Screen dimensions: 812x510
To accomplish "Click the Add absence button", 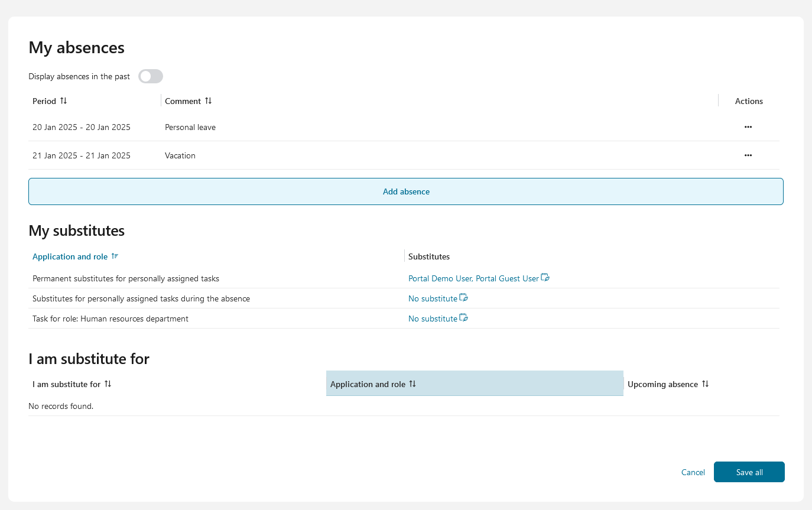I will (x=406, y=191).
